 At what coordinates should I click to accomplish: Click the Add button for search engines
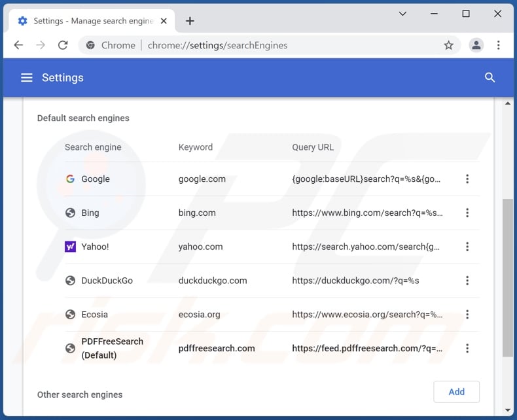[456, 392]
